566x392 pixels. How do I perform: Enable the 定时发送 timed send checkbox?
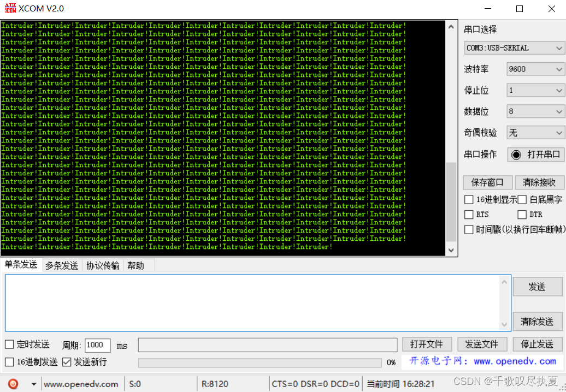[9, 345]
